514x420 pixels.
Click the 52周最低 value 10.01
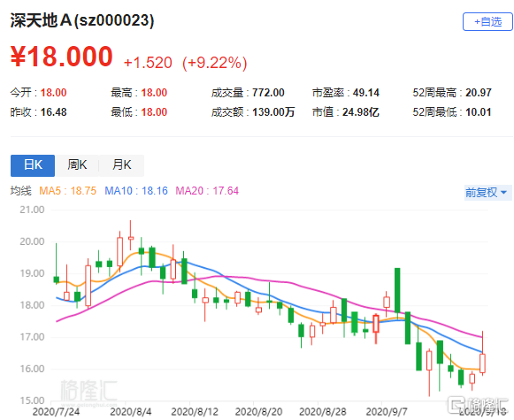tap(479, 112)
